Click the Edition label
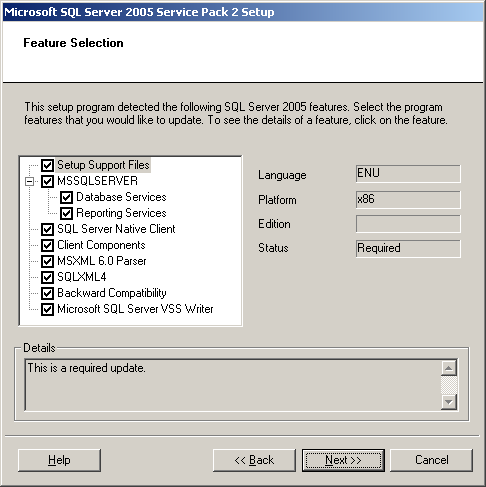Screen dimensions: 486x487 click(x=274, y=224)
